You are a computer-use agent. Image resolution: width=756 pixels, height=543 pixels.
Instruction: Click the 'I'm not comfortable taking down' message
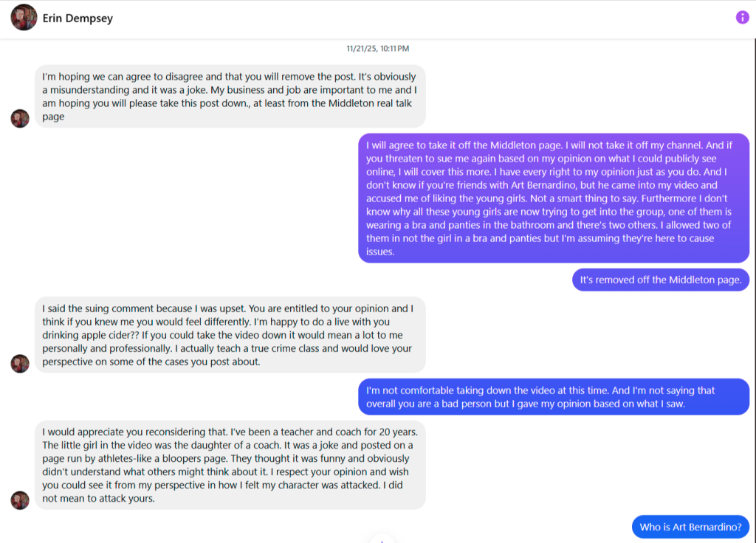[x=554, y=397]
